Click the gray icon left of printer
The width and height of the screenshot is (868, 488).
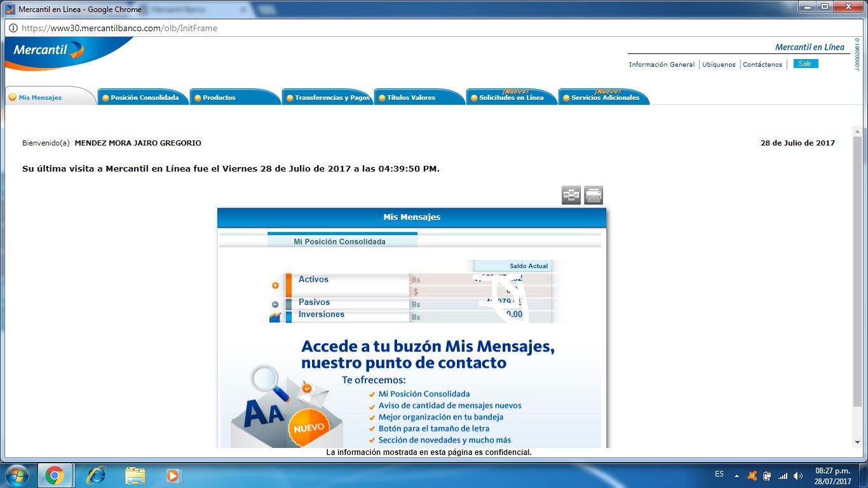click(571, 196)
